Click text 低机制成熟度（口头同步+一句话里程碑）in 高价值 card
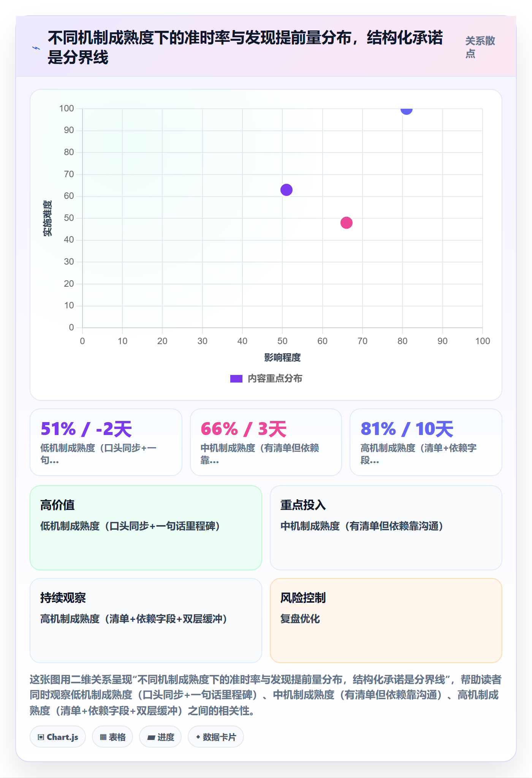 (130, 526)
